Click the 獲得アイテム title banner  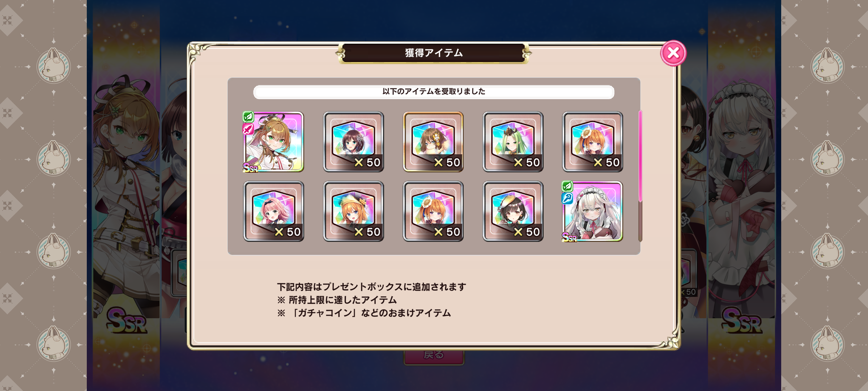[434, 53]
